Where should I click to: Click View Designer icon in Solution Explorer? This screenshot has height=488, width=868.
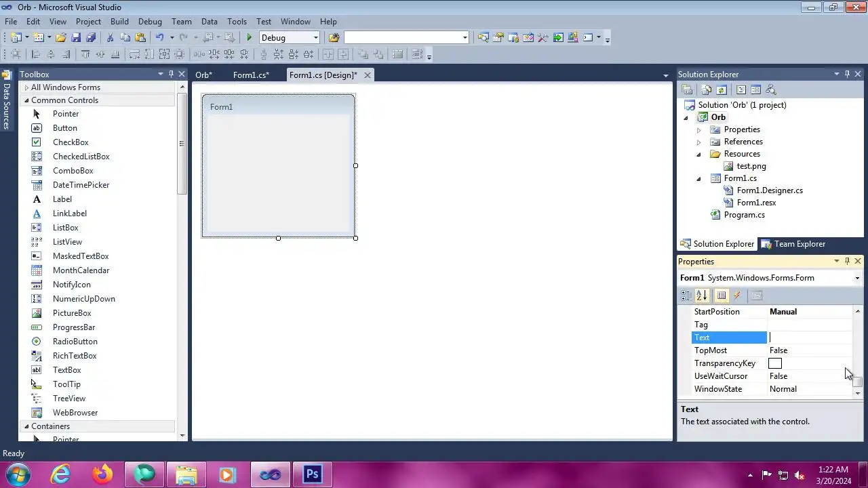tap(755, 89)
